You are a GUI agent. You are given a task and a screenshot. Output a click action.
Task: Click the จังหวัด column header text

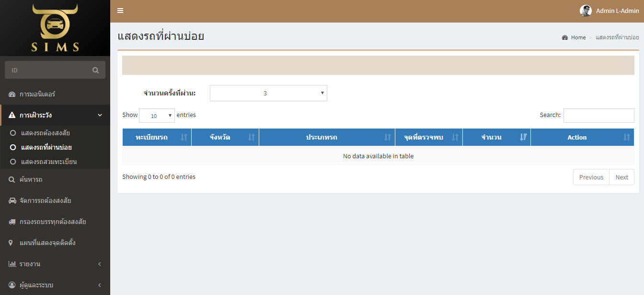point(219,137)
